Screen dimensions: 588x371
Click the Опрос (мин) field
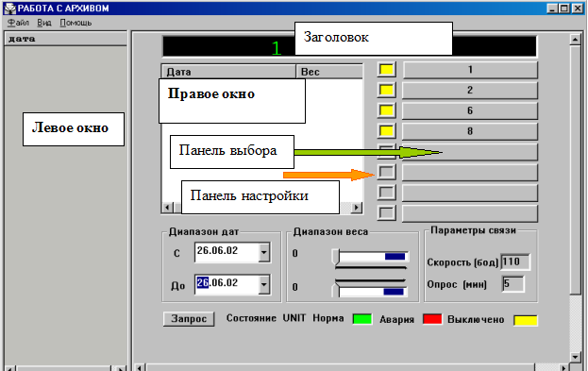513,283
